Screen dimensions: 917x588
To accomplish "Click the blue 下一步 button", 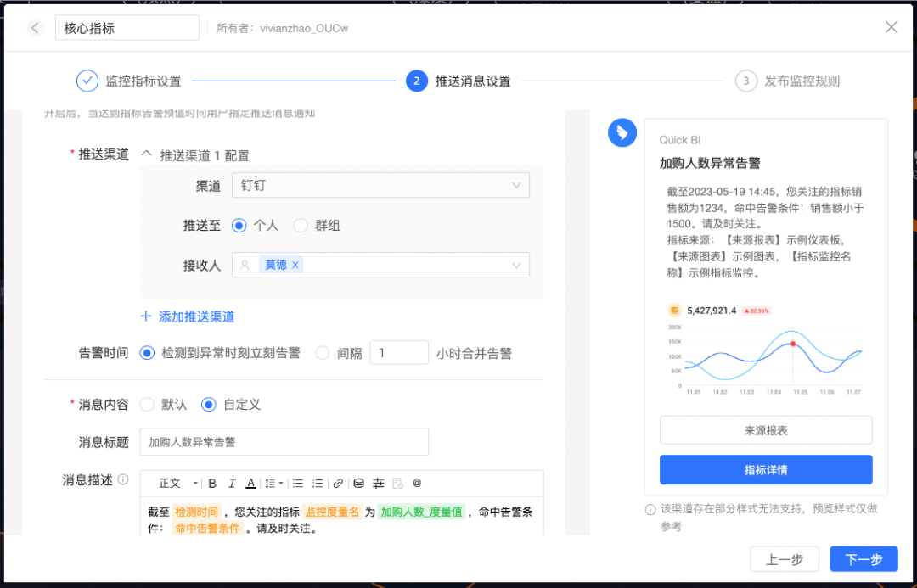I will tap(864, 558).
